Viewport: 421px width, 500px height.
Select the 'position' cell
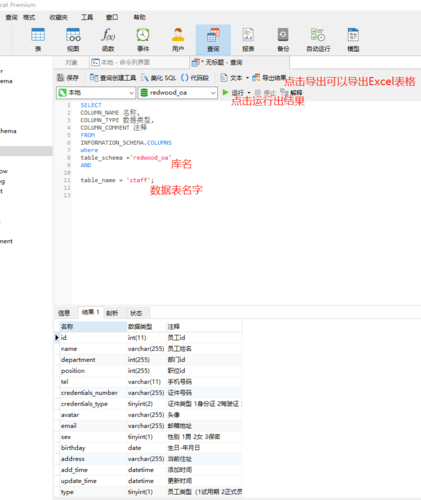tap(93, 371)
